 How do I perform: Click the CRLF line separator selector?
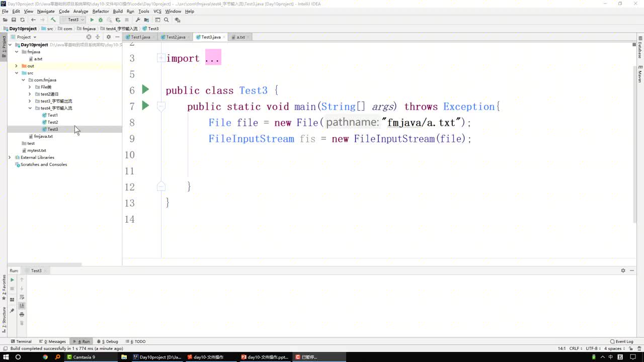coord(575,348)
